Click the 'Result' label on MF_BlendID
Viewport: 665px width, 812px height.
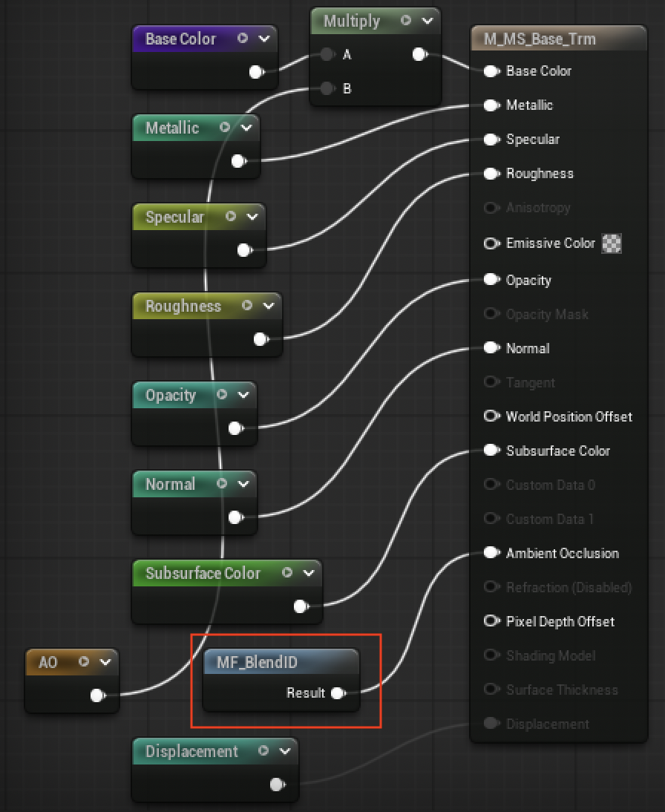pos(306,693)
